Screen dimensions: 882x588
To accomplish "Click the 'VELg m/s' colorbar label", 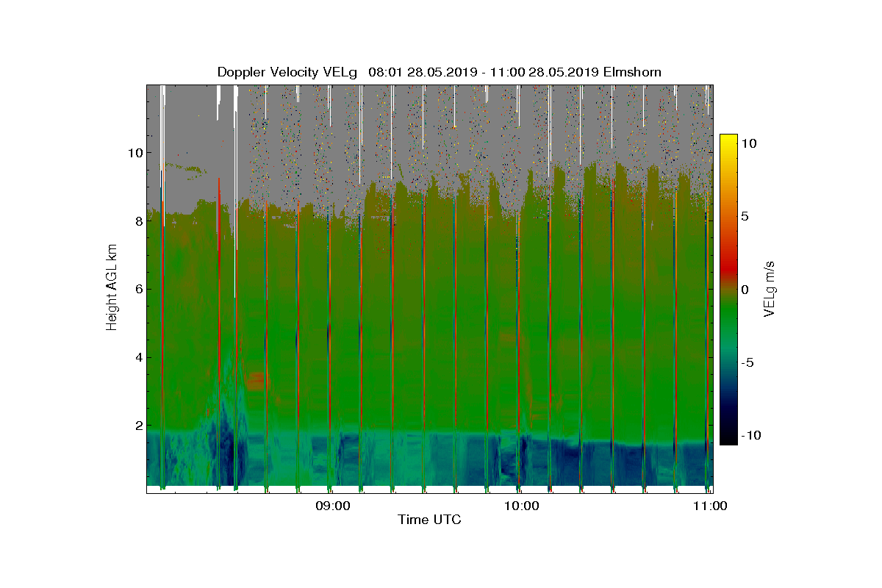I will [x=770, y=289].
